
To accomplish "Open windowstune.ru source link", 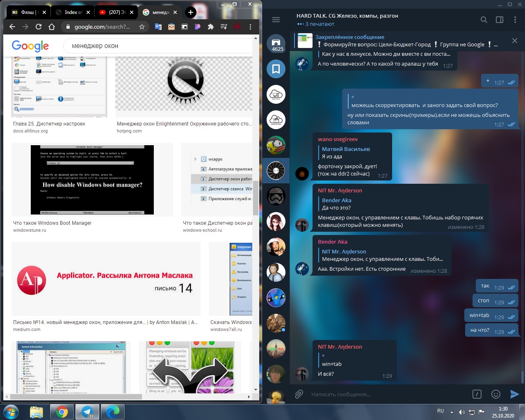I will (x=30, y=231).
